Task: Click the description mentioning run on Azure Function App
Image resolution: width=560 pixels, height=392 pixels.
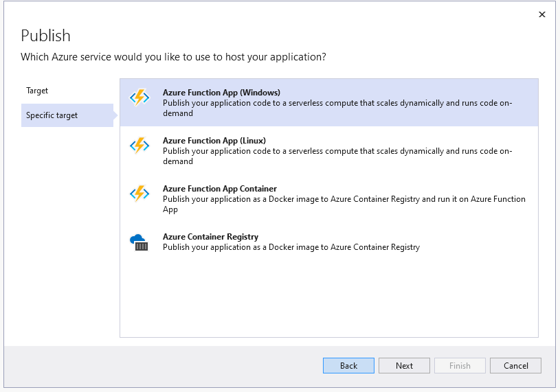Action: tap(344, 204)
